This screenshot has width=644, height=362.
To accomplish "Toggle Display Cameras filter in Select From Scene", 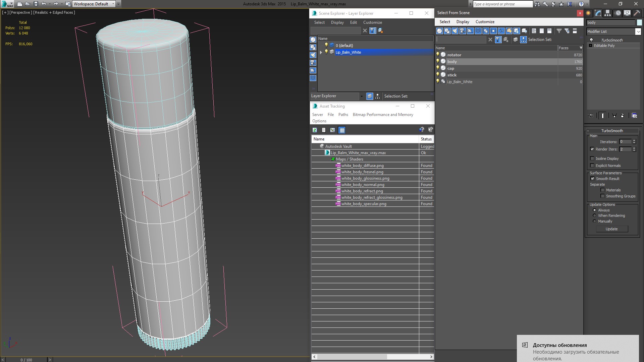I will 463,31.
